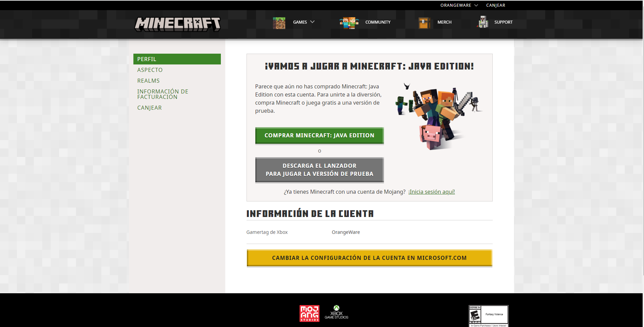Click Comprar Minecraft: Java Edition button
Screen dimensions: 644x327
pos(319,136)
